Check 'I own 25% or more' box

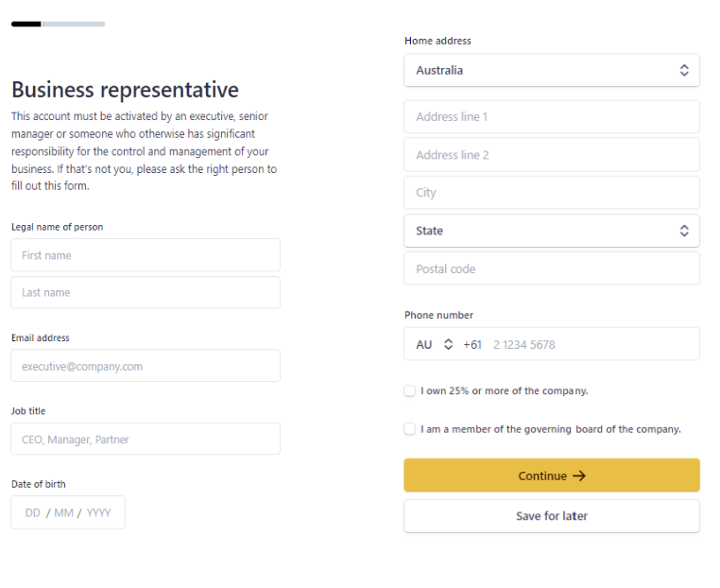click(410, 391)
